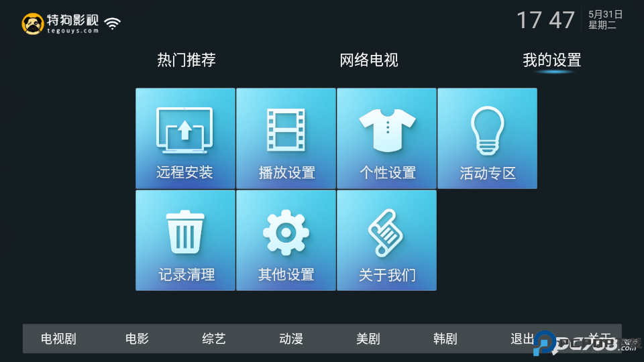The image size is (644, 362).
Task: Switch to the 网络电视 tab
Action: pos(369,60)
